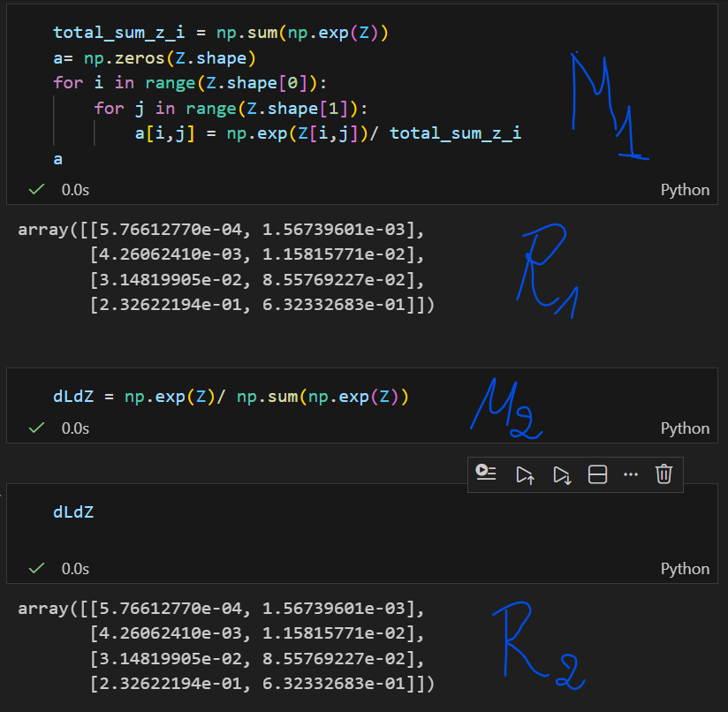Open more actions ellipsis in cell toolbar

(631, 474)
